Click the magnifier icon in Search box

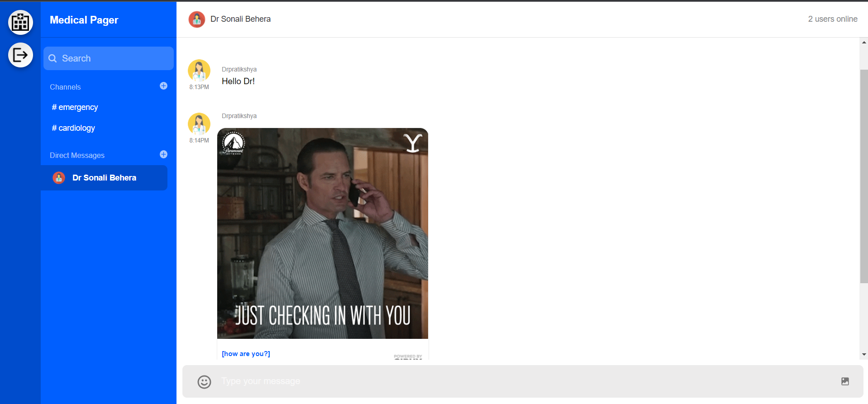click(52, 58)
